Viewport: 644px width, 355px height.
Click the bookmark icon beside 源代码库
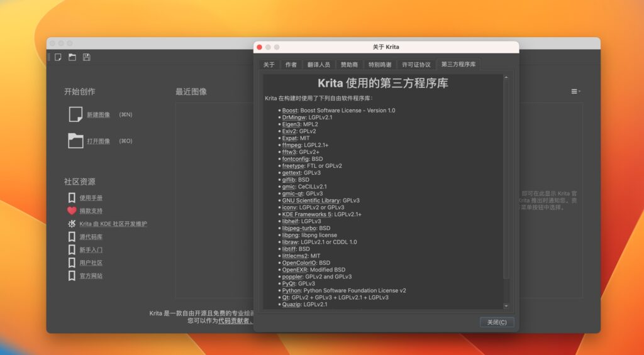pos(72,237)
